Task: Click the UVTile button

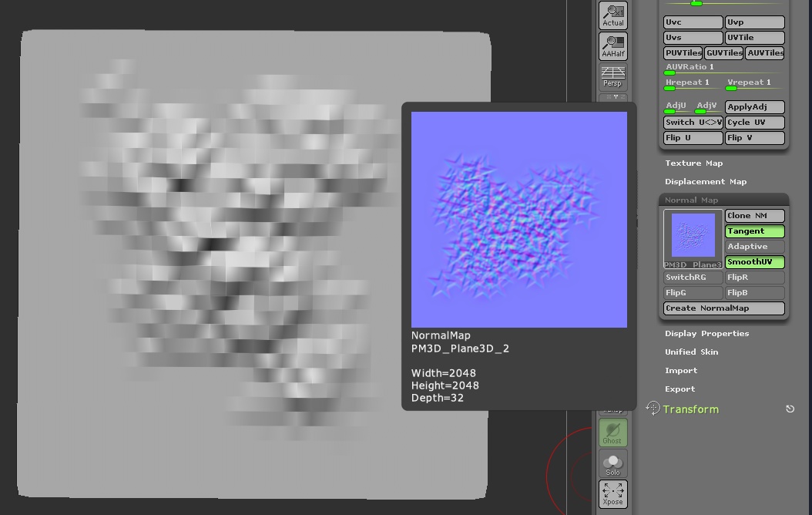Action: coord(754,38)
